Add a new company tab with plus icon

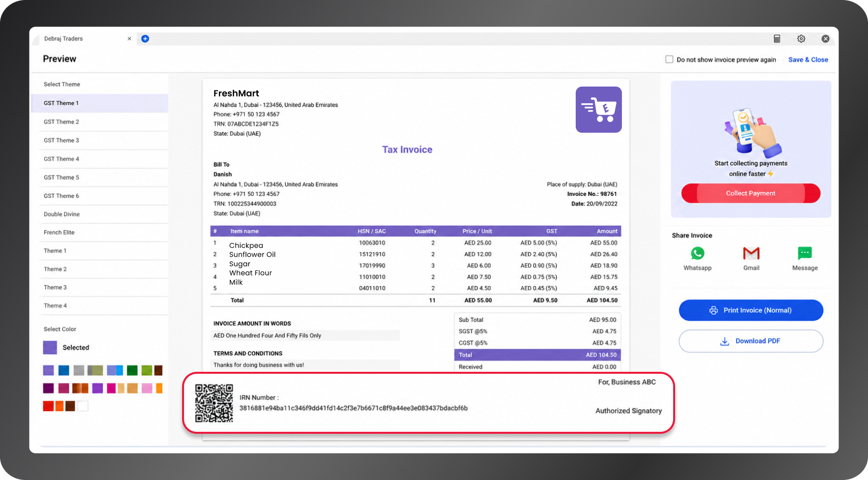pyautogui.click(x=145, y=39)
